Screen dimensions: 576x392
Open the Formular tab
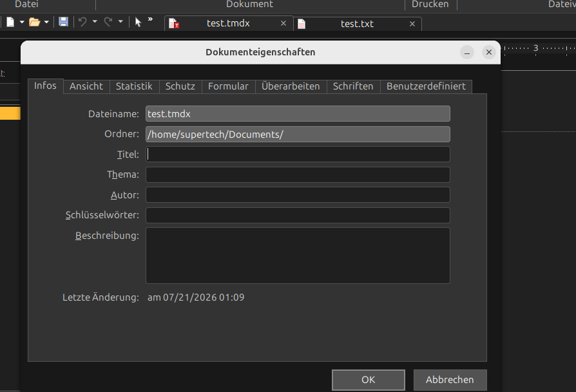point(228,86)
